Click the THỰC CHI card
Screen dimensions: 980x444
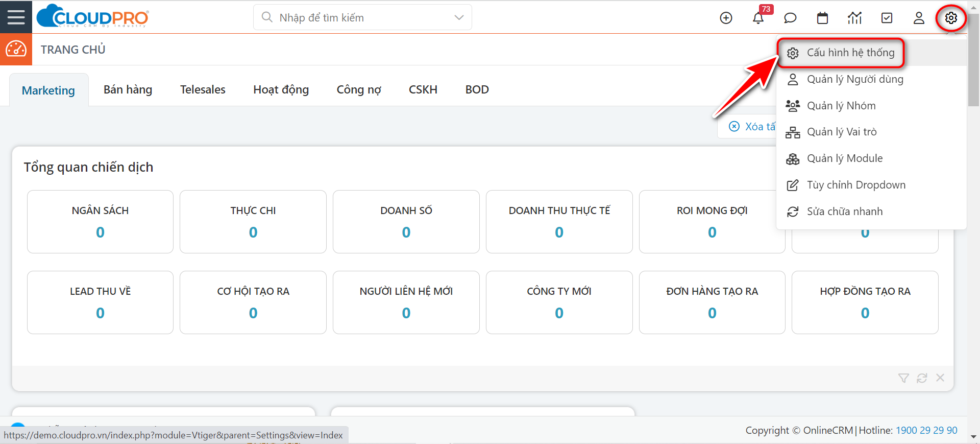tap(253, 222)
